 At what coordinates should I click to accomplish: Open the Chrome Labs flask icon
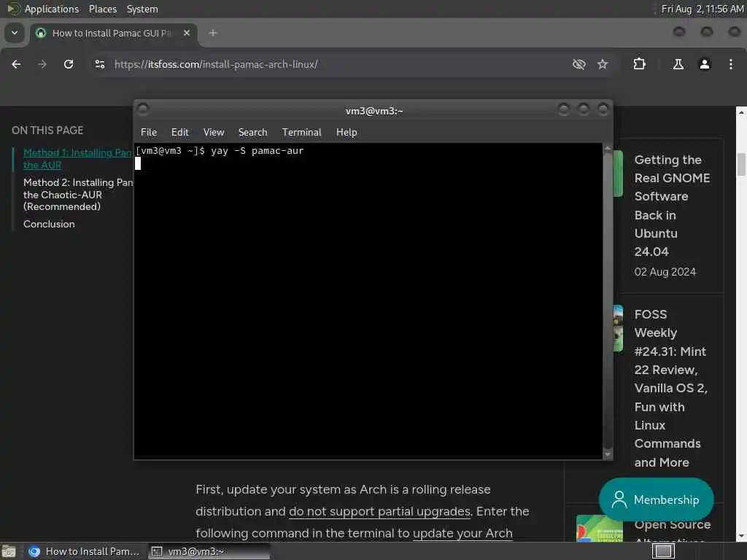678,64
